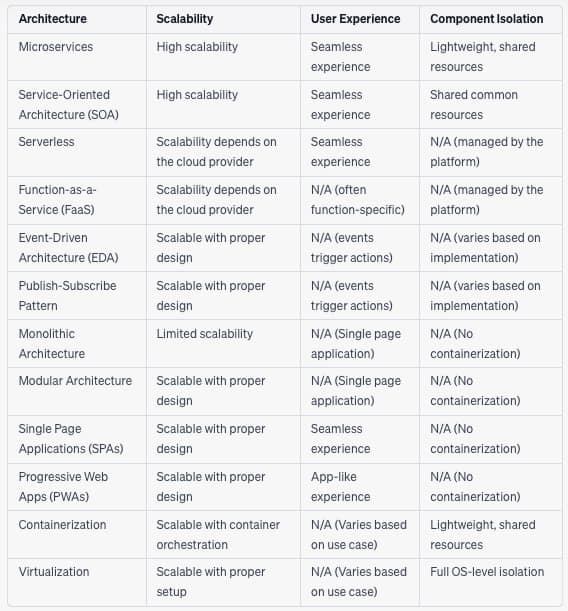Image resolution: width=568 pixels, height=611 pixels.
Task: Select the Modular Architecture cell
Action: pyautogui.click(x=75, y=380)
